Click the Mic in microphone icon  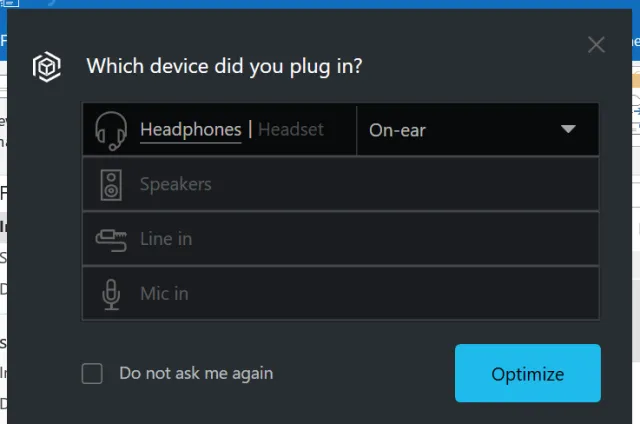coord(111,294)
